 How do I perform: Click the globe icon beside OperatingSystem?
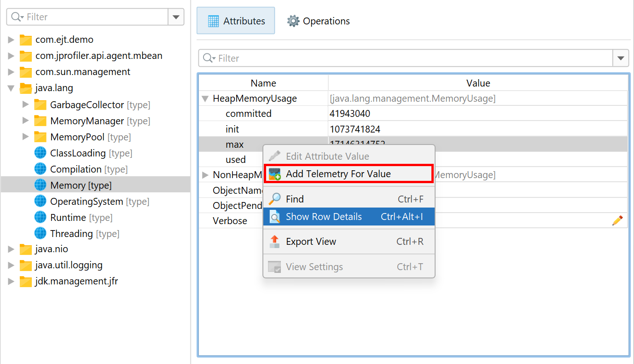(41, 201)
